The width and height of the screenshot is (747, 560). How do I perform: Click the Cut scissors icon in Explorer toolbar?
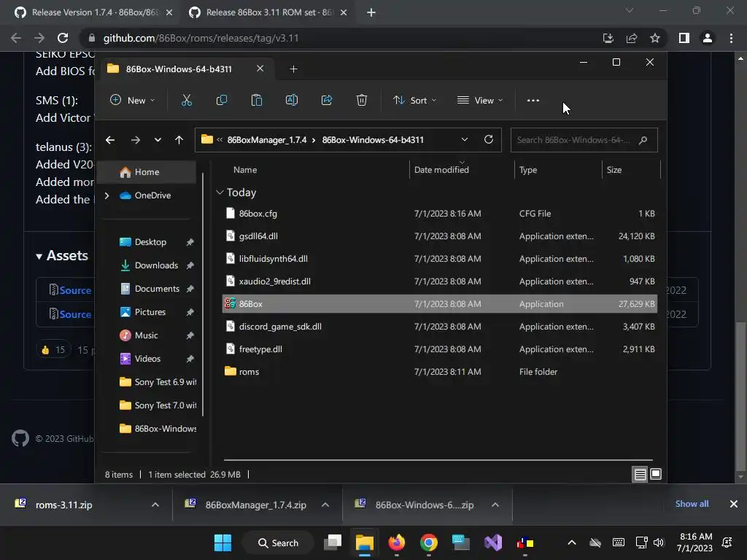click(186, 100)
